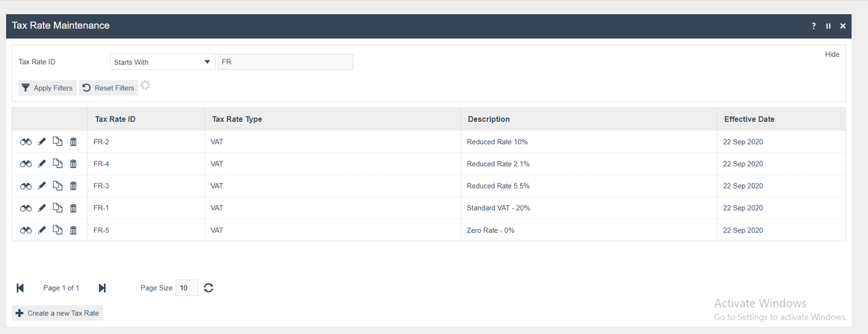
Task: Click Reset Filters button
Action: click(x=108, y=88)
